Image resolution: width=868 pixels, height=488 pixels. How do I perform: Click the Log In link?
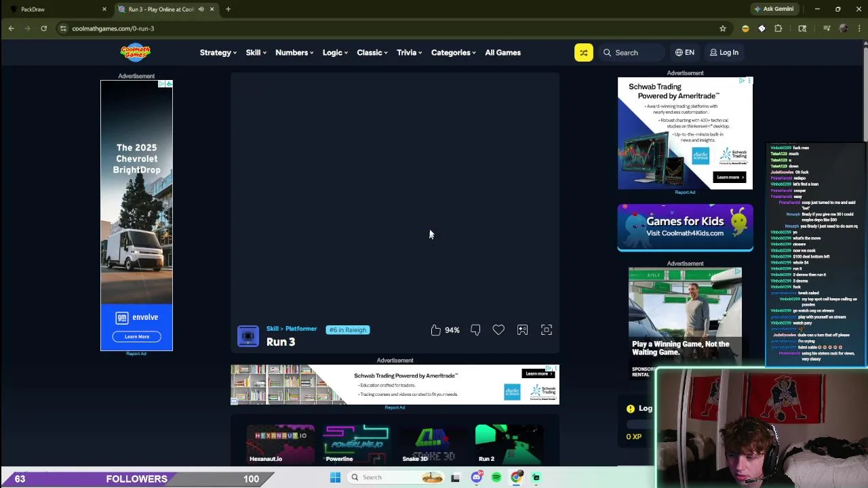click(724, 52)
